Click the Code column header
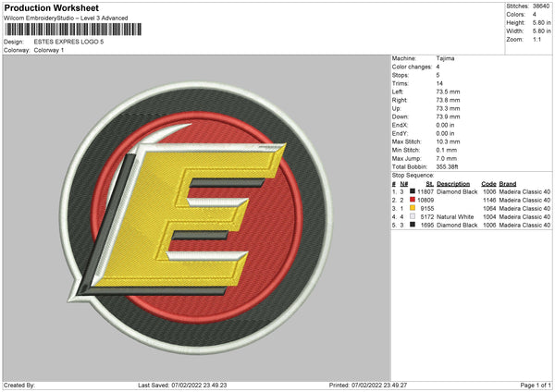The height and width of the screenshot is (392, 555). (488, 184)
